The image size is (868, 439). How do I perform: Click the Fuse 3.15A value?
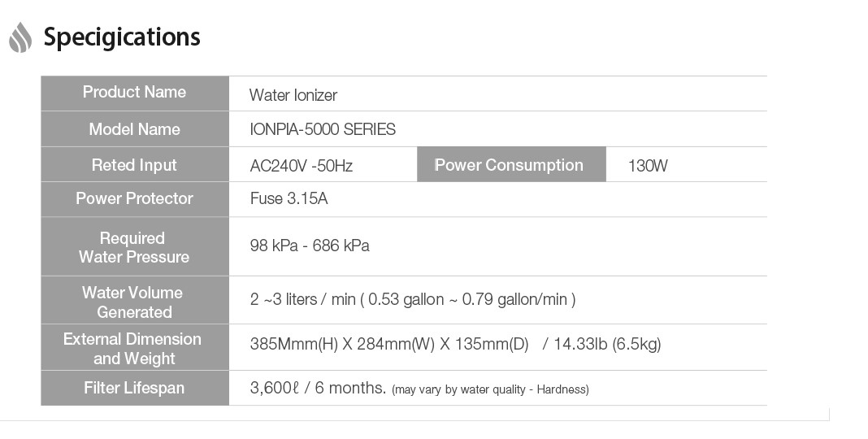(x=289, y=198)
